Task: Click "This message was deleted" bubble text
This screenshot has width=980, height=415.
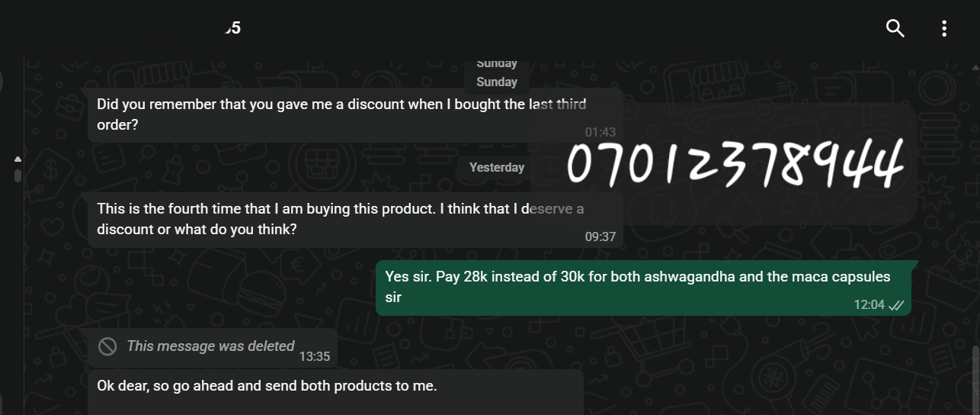Action: coord(210,346)
